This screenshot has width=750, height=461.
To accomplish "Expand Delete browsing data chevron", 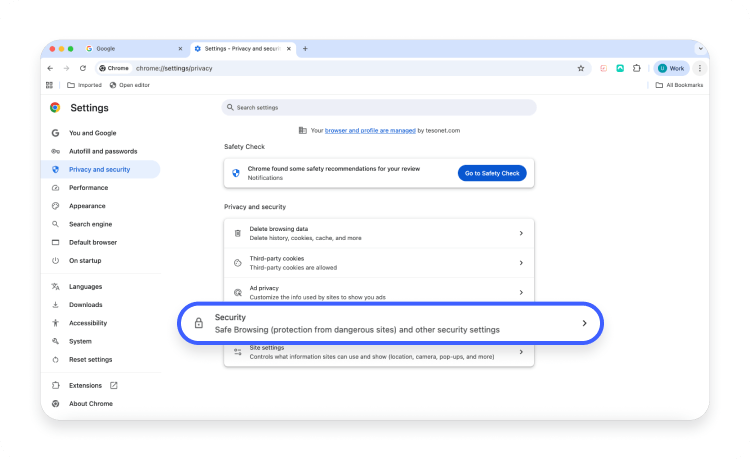I will pyautogui.click(x=521, y=233).
